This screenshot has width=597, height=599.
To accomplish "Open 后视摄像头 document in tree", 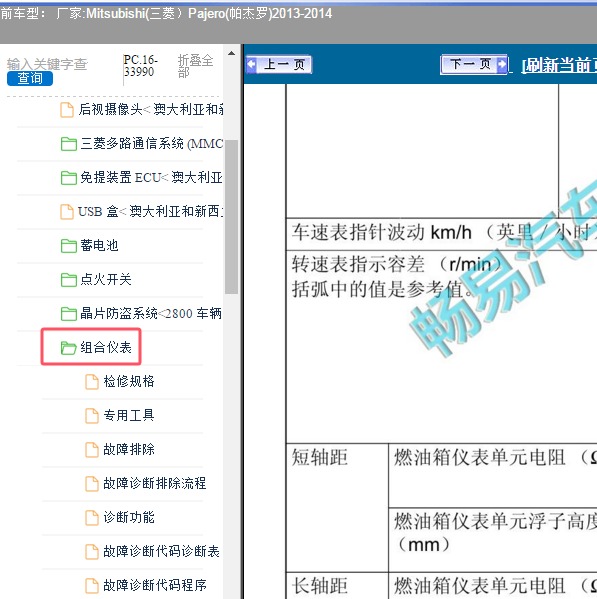I will (150, 110).
